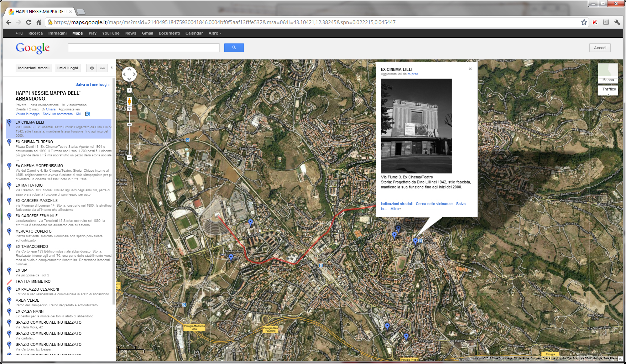The width and height of the screenshot is (626, 364).
Task: Open Chrome wrench settings menu
Action: click(617, 22)
